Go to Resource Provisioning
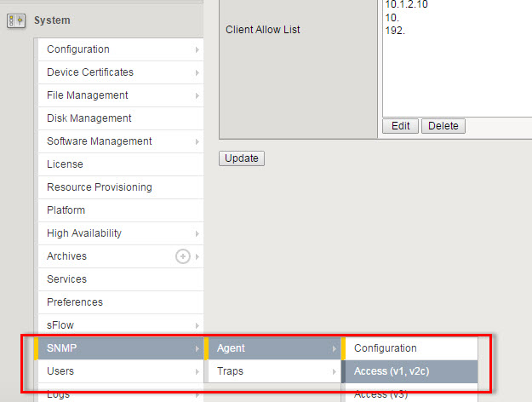The height and width of the screenshot is (402, 532). [x=100, y=187]
